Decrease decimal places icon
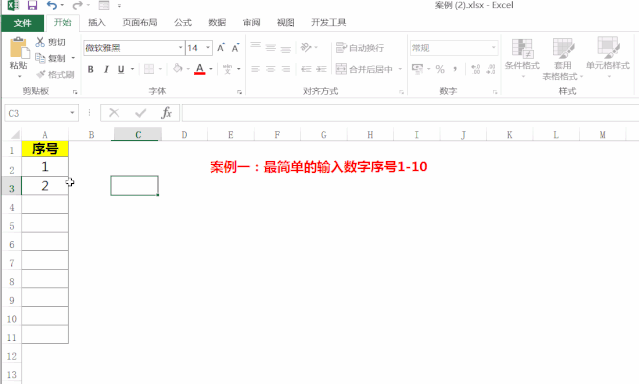This screenshot has height=384, width=639. [x=491, y=69]
